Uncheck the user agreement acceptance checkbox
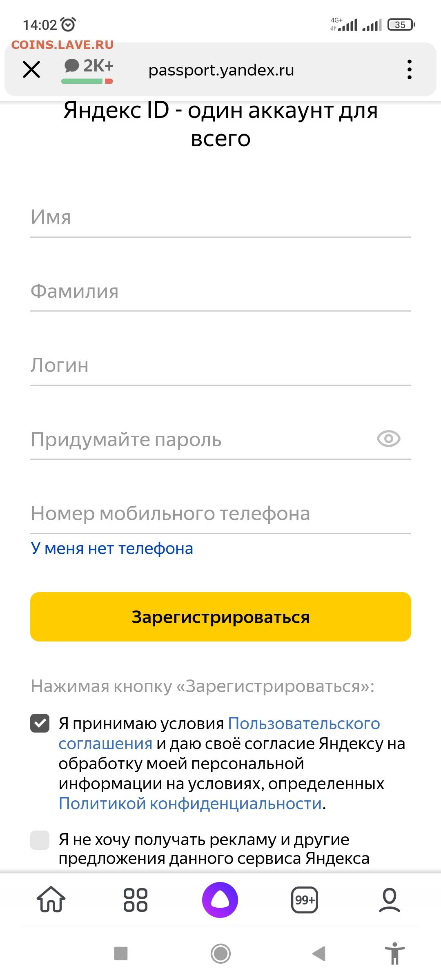The image size is (441, 980). pos(40,723)
